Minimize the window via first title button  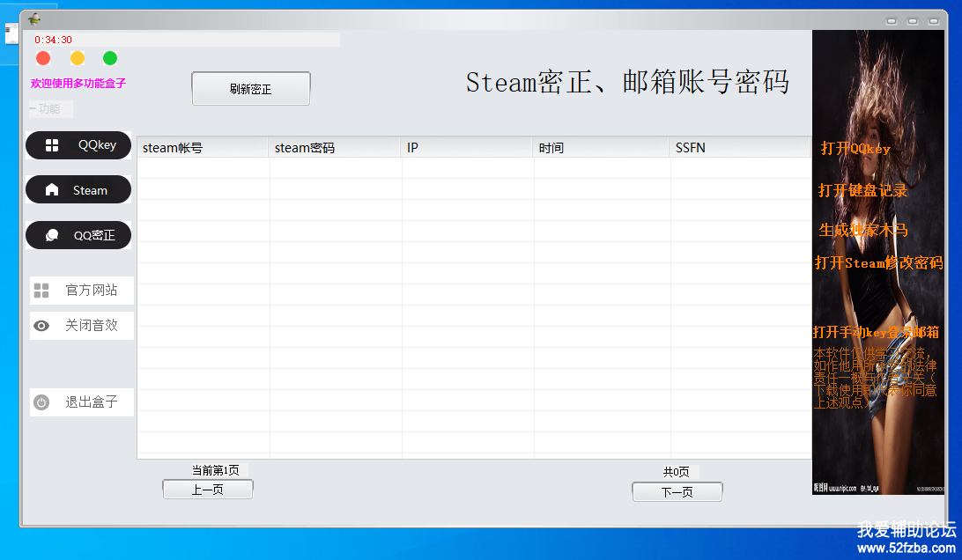click(x=892, y=21)
